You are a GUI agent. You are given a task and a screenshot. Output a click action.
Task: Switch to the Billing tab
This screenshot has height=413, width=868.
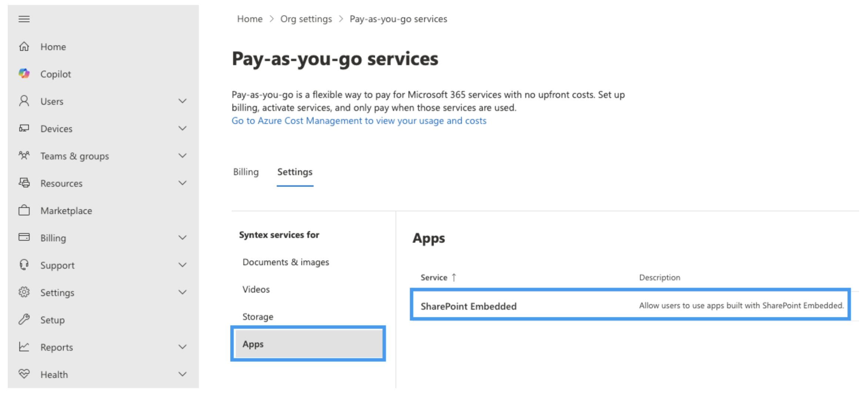point(246,172)
